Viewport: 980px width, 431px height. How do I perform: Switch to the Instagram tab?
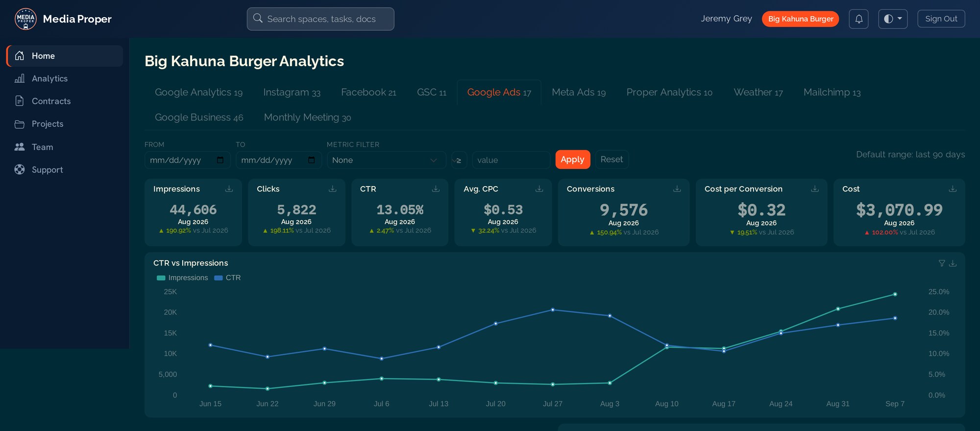[x=292, y=93]
